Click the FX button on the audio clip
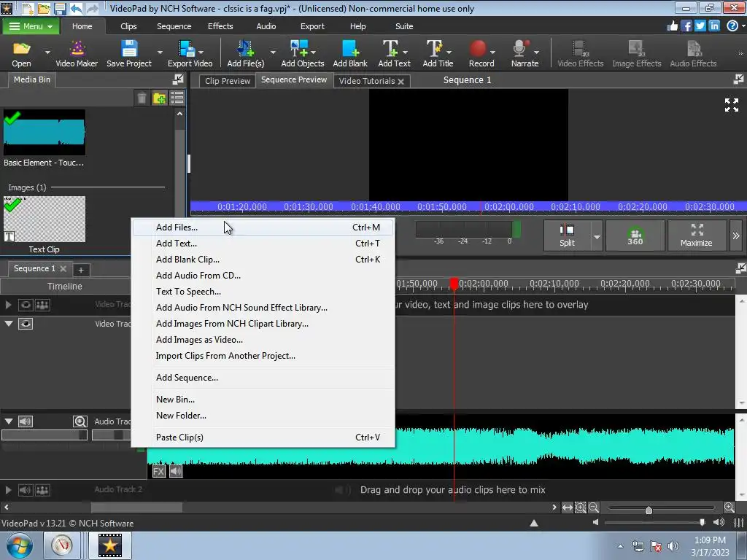The width and height of the screenshot is (747, 560). pos(158,472)
